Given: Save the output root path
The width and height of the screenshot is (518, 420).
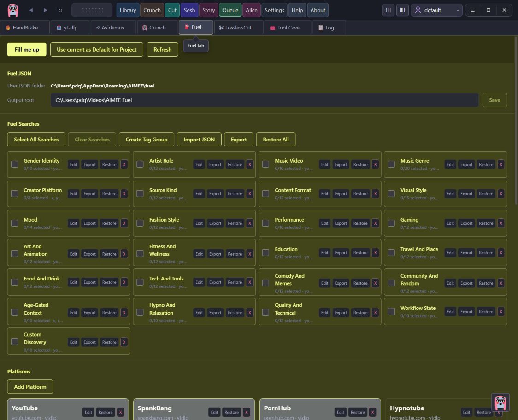Looking at the screenshot, I should click(494, 100).
